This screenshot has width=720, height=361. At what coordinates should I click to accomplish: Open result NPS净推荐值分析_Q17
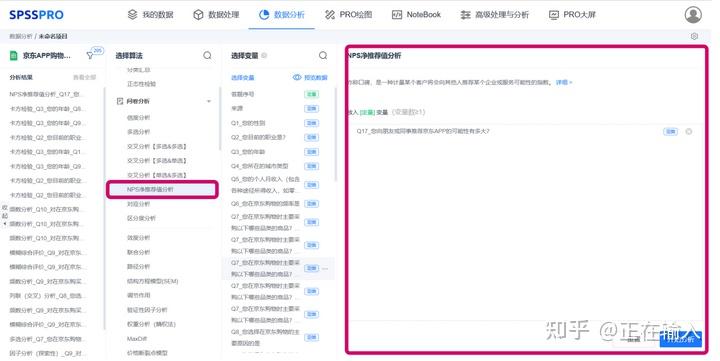tap(46, 94)
